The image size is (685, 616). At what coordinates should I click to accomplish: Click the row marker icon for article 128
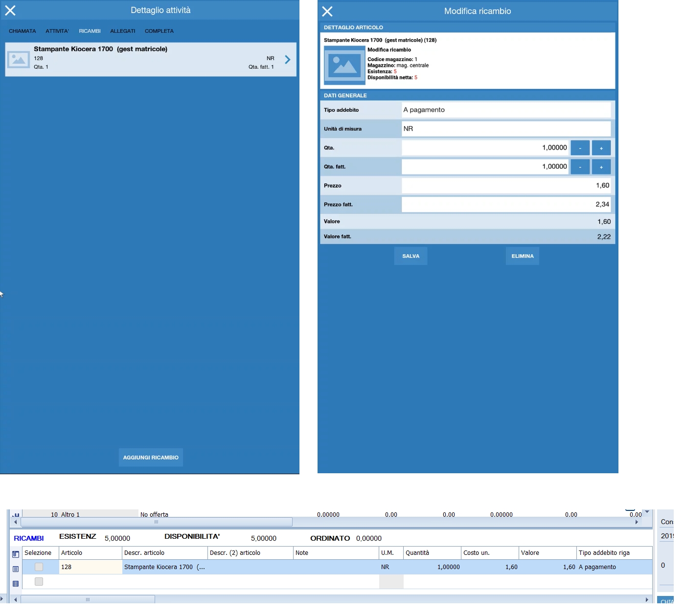coord(16,569)
